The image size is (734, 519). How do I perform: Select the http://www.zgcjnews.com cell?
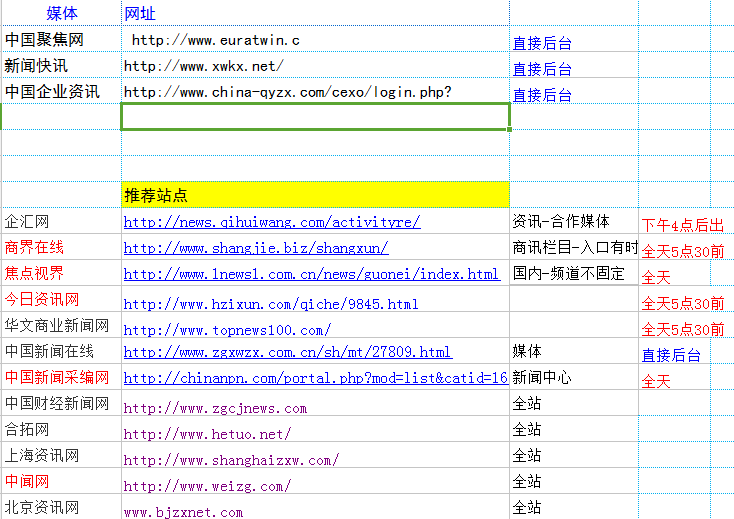(x=316, y=403)
